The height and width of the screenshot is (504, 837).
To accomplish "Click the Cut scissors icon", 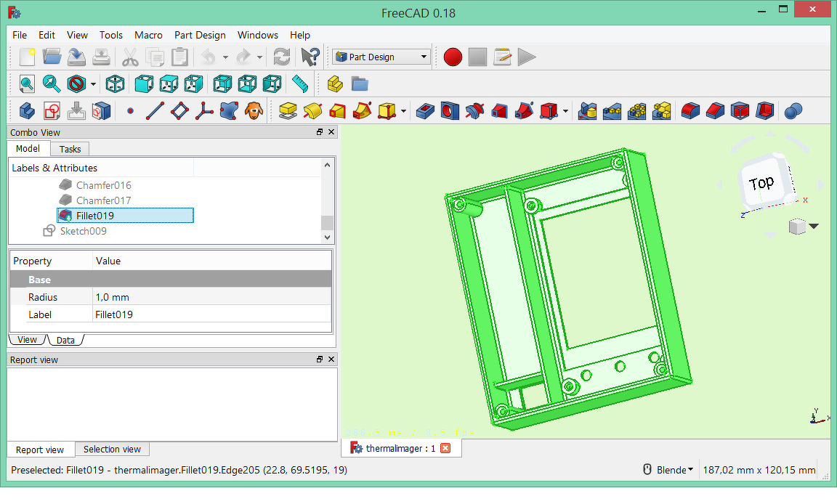I will [x=130, y=57].
